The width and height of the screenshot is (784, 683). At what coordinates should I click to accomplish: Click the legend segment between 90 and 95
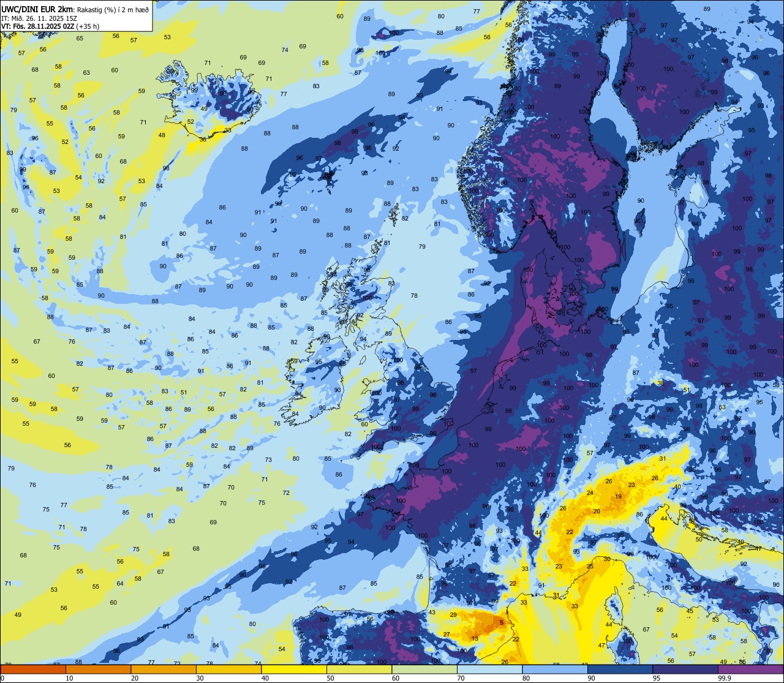[x=620, y=669]
